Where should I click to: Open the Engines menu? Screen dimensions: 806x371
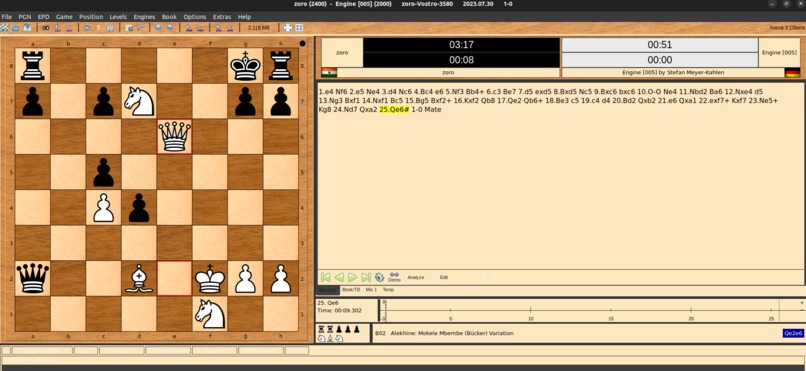(144, 17)
